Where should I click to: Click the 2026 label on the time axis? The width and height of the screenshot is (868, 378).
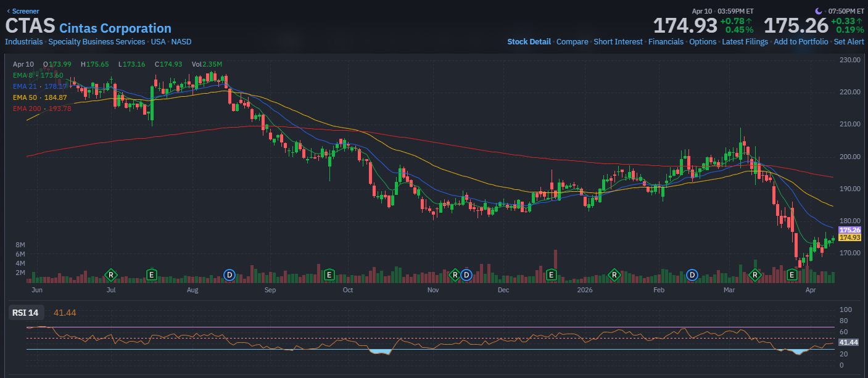tap(584, 289)
